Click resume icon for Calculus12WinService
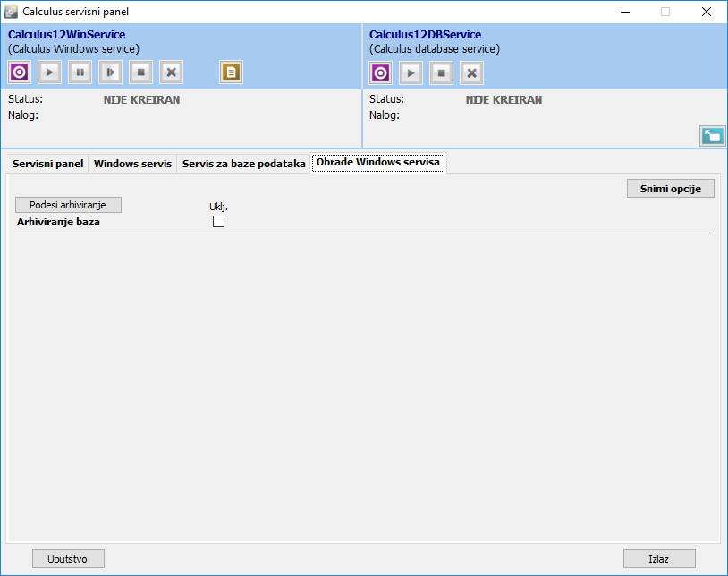Viewport: 728px width, 576px height. [111, 72]
